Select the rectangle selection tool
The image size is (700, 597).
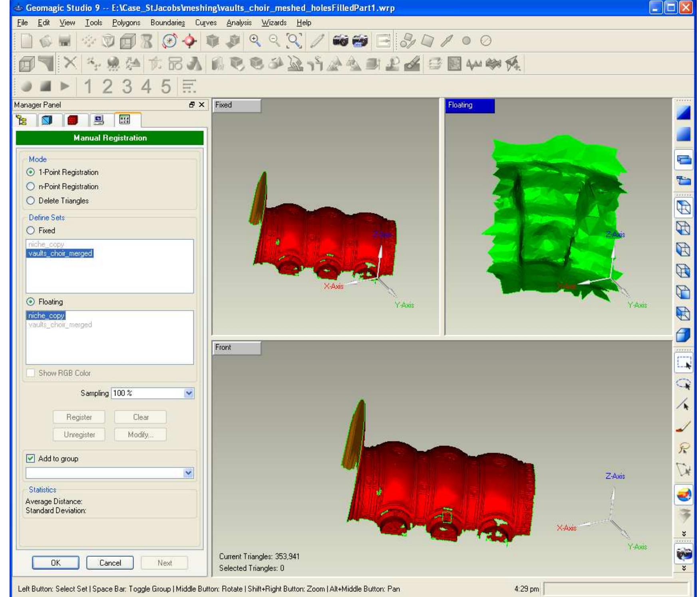(684, 363)
